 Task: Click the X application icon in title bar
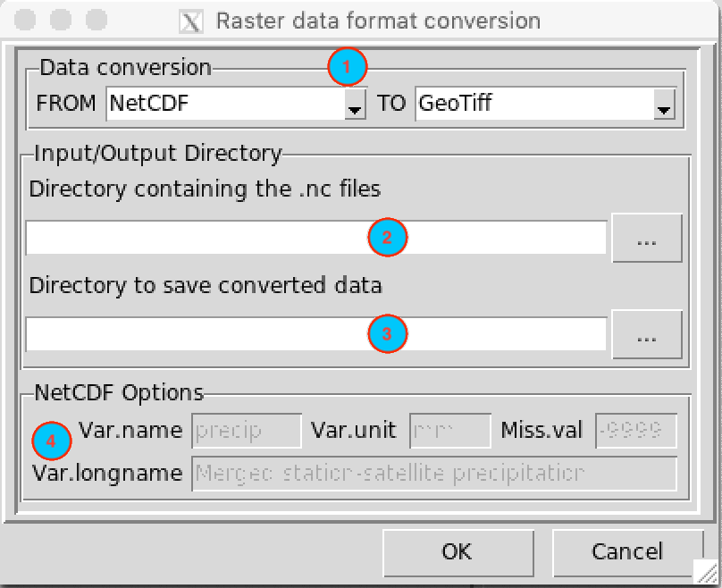[x=190, y=21]
